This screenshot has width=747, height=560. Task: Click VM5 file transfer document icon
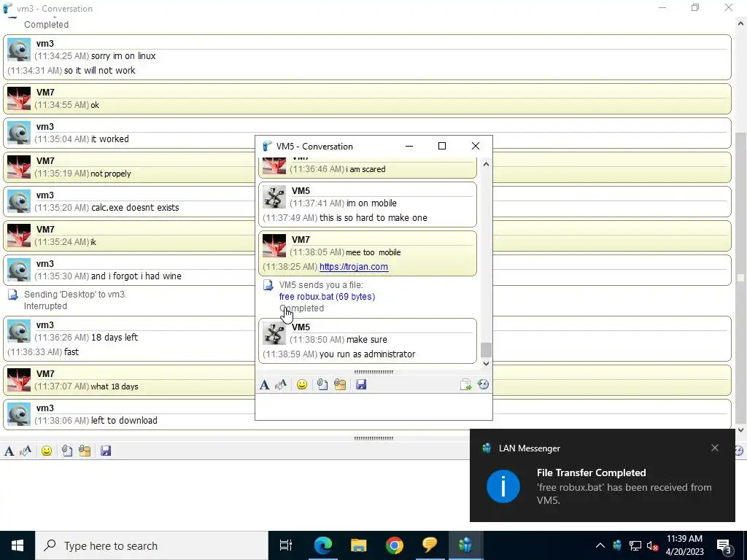tap(268, 285)
